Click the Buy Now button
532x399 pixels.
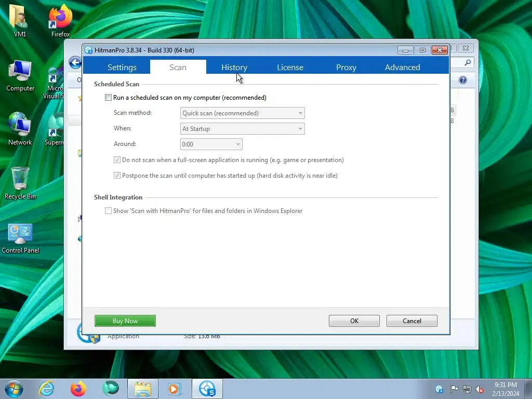(125, 321)
